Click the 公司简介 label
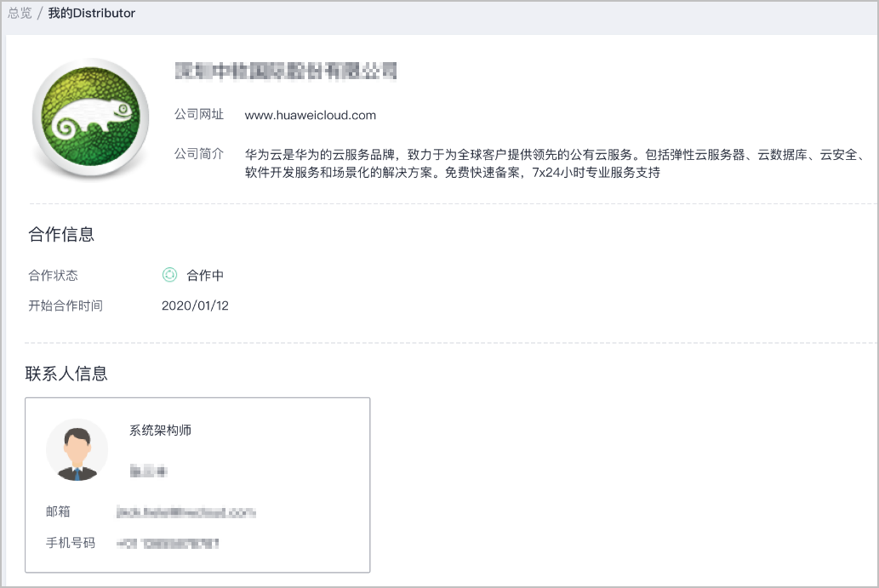 198,153
